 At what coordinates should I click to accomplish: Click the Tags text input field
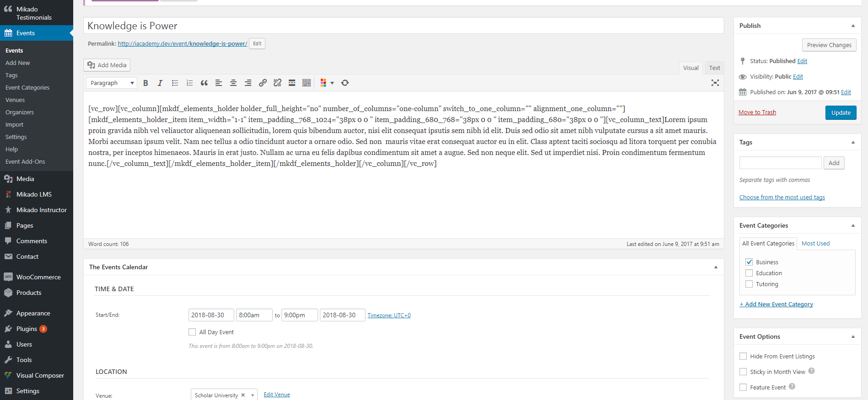tap(780, 163)
